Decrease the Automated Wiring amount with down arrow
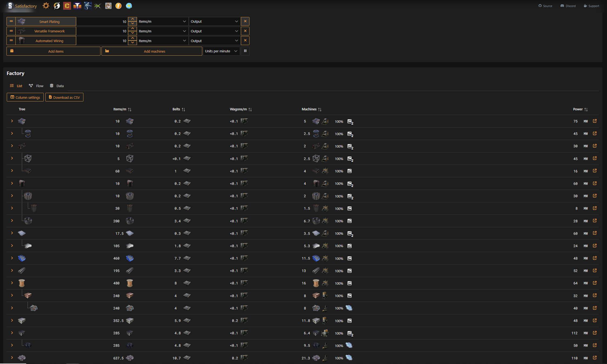Viewport: 607px width, 364px height. [132, 43]
